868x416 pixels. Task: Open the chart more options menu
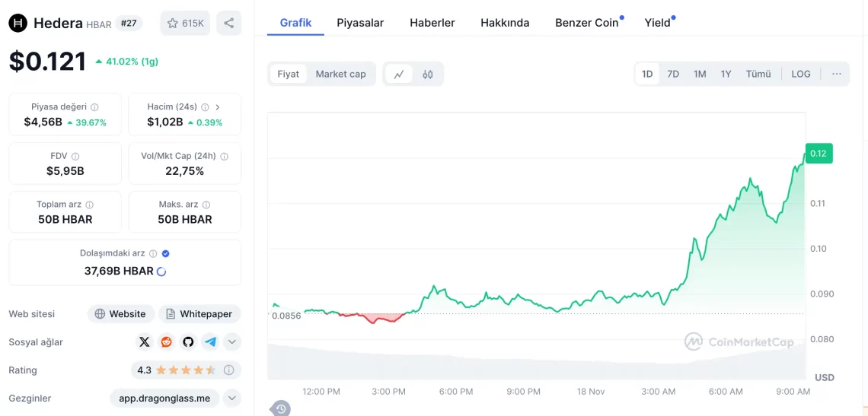click(836, 74)
